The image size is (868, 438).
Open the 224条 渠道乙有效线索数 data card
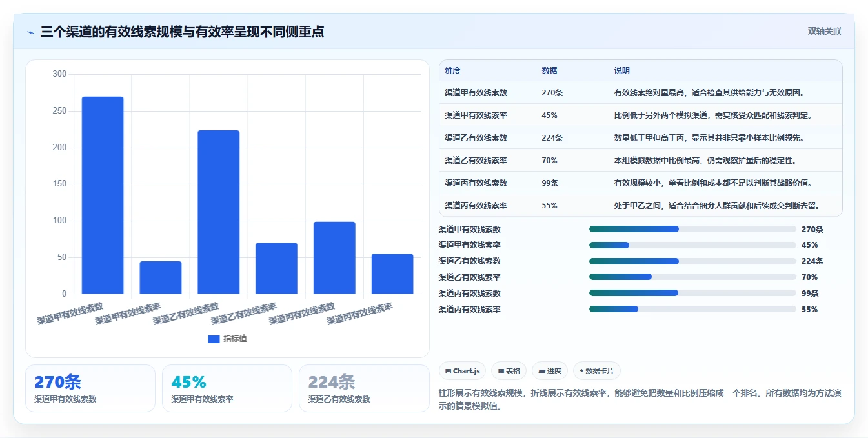coord(364,388)
